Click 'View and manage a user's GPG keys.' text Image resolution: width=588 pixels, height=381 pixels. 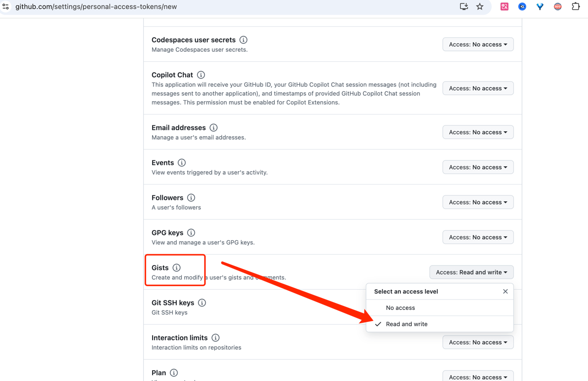[x=203, y=242]
